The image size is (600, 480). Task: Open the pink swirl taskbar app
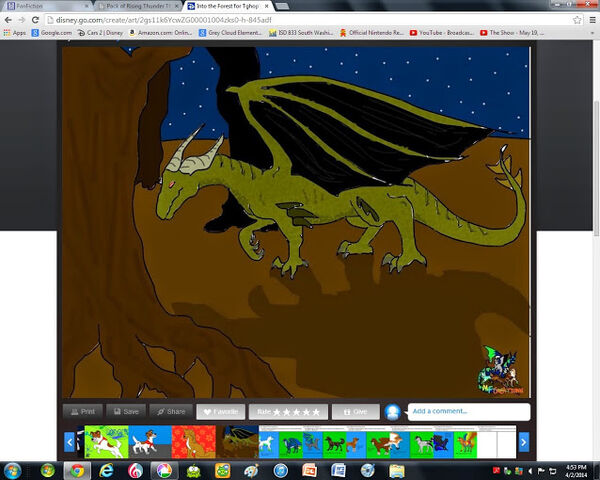pyautogui.click(x=135, y=470)
